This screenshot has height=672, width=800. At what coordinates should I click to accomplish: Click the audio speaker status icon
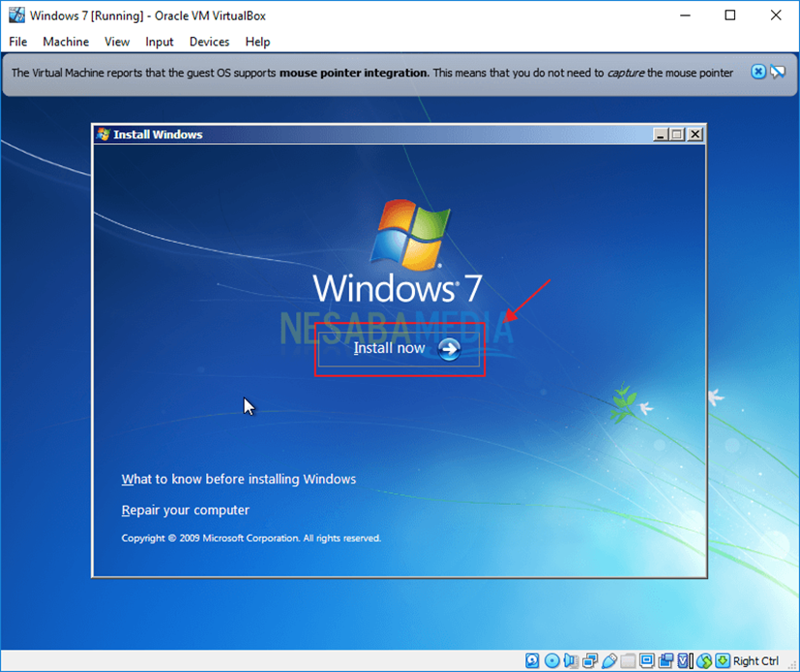pyautogui.click(x=568, y=661)
